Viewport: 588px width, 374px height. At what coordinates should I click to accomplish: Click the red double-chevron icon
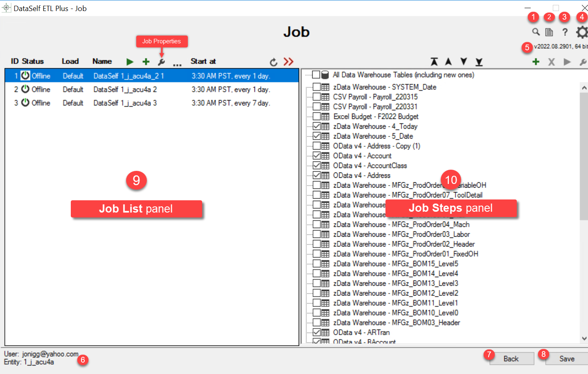pos(288,62)
